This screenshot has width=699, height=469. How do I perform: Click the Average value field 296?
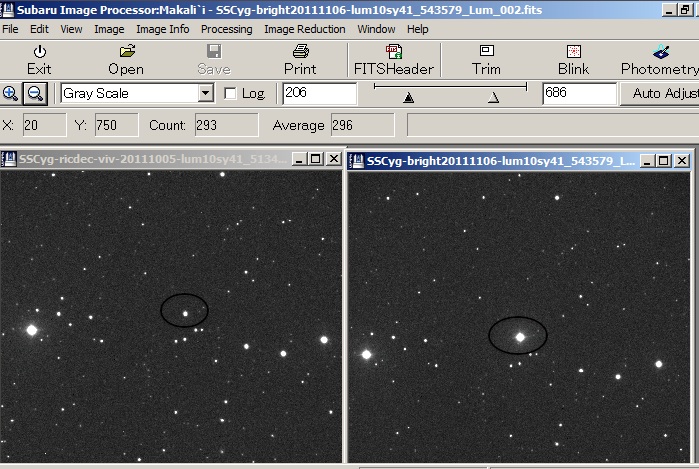(362, 125)
